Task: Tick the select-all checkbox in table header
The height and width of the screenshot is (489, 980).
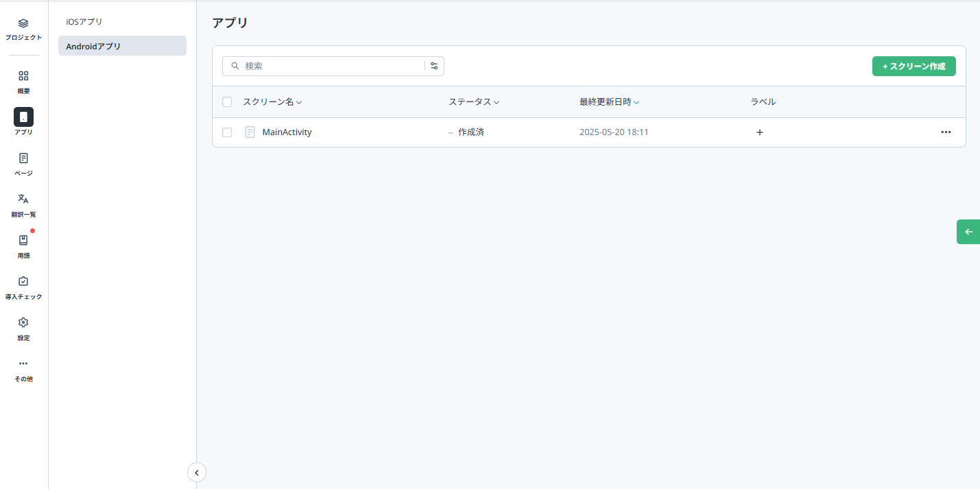Action: 227,102
